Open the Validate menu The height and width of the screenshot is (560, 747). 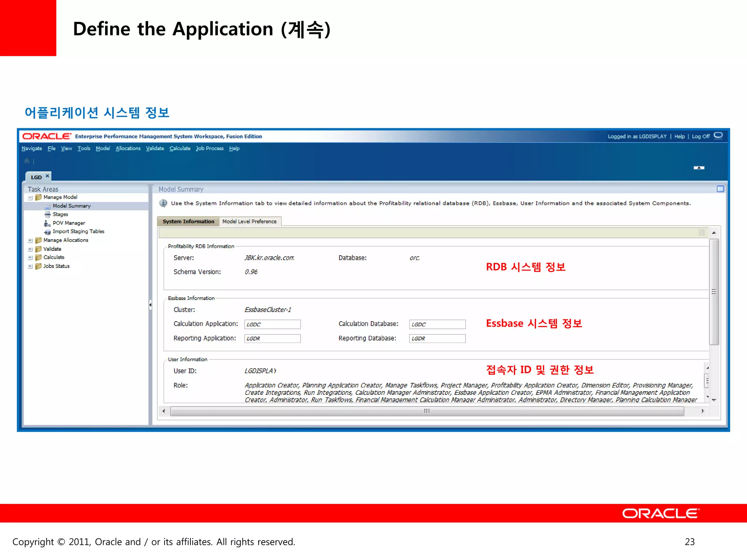(x=155, y=148)
